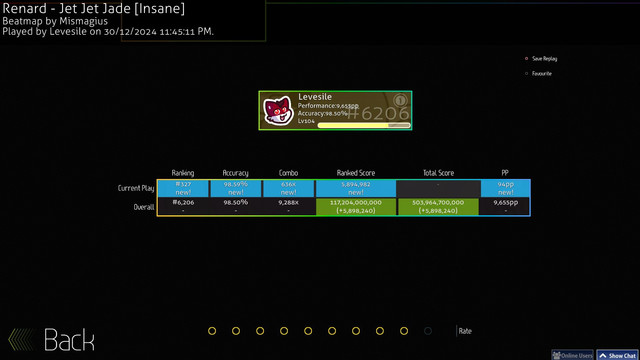Expand the Online Users panel
This screenshot has width=640, height=360.
[x=572, y=355]
